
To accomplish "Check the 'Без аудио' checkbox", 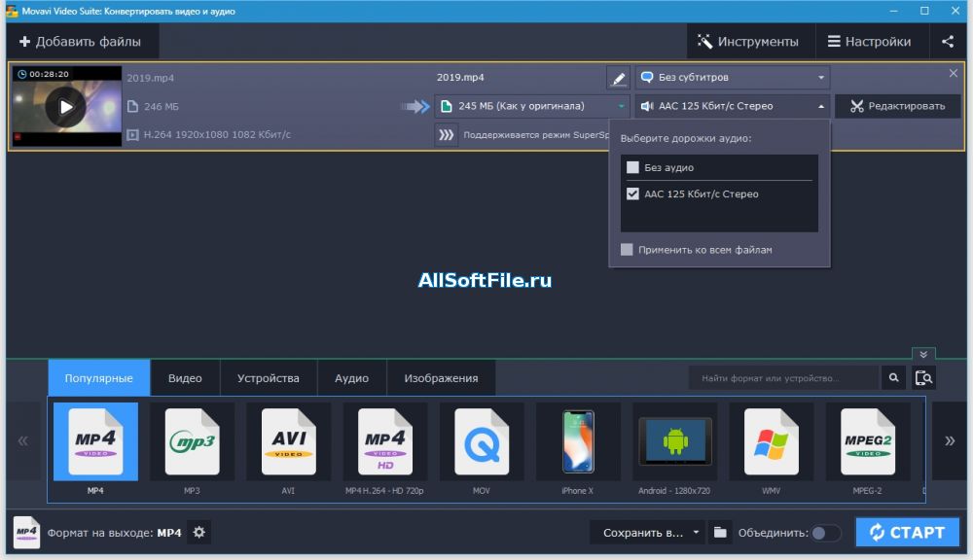I will [633, 168].
